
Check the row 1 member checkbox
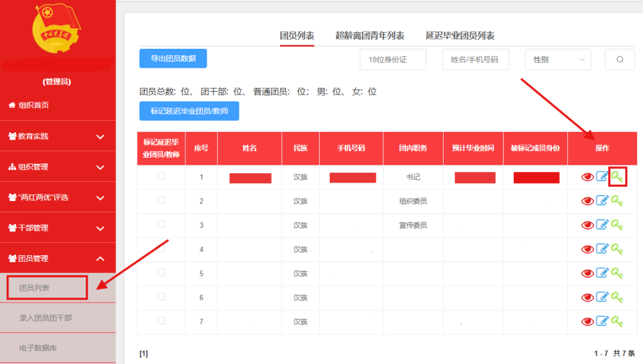point(161,176)
